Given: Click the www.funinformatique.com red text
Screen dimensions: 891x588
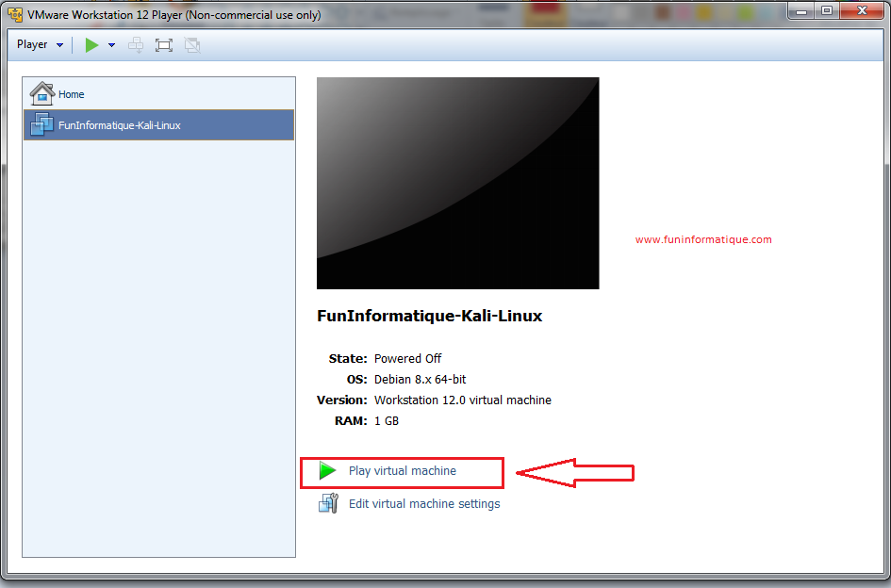Looking at the screenshot, I should coord(703,239).
